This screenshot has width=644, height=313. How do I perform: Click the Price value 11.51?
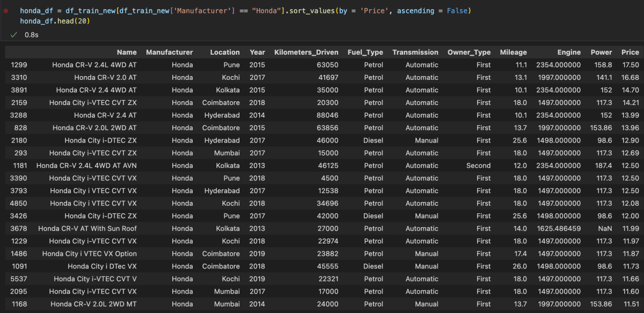pos(630,304)
